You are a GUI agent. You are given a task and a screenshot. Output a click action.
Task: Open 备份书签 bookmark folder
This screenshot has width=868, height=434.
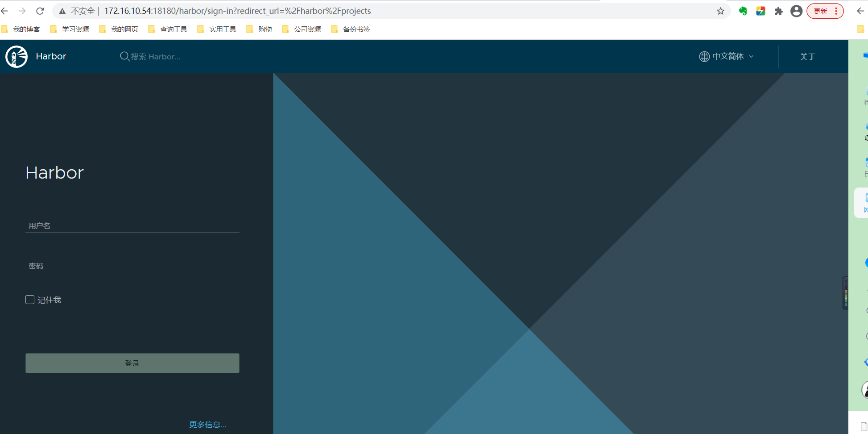point(351,29)
